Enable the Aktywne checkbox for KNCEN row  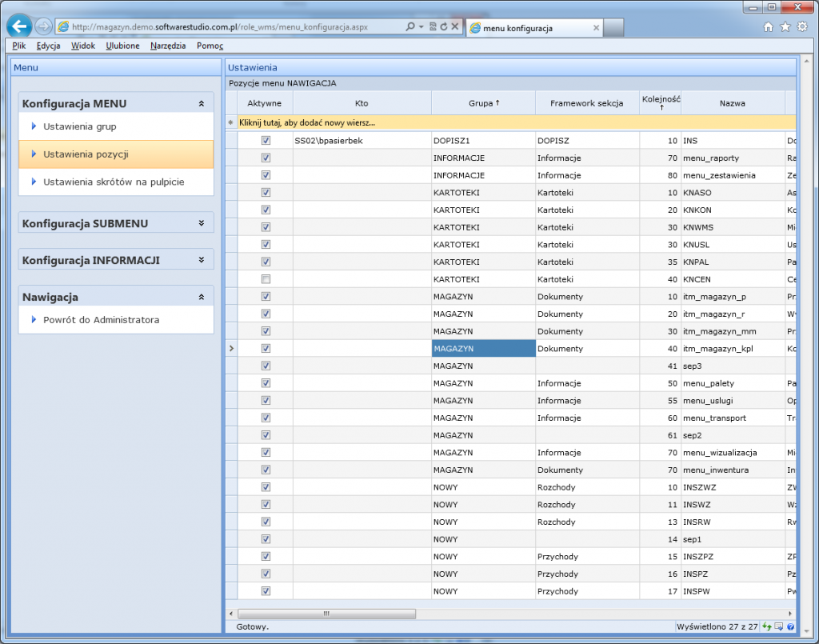click(266, 279)
